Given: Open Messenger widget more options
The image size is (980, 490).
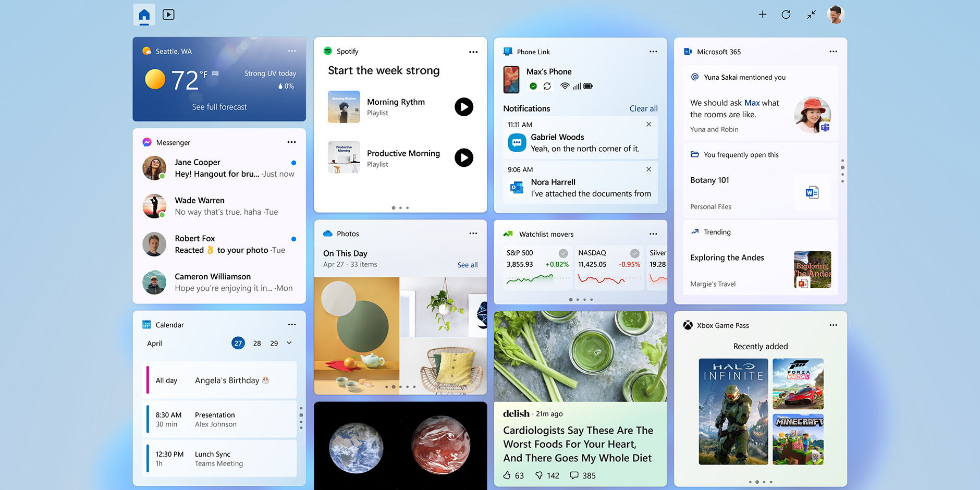Looking at the screenshot, I should tap(291, 142).
